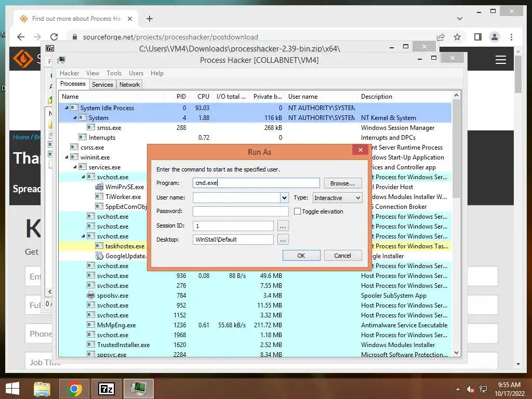
Task: Open Windows Start button
Action: click(12, 389)
